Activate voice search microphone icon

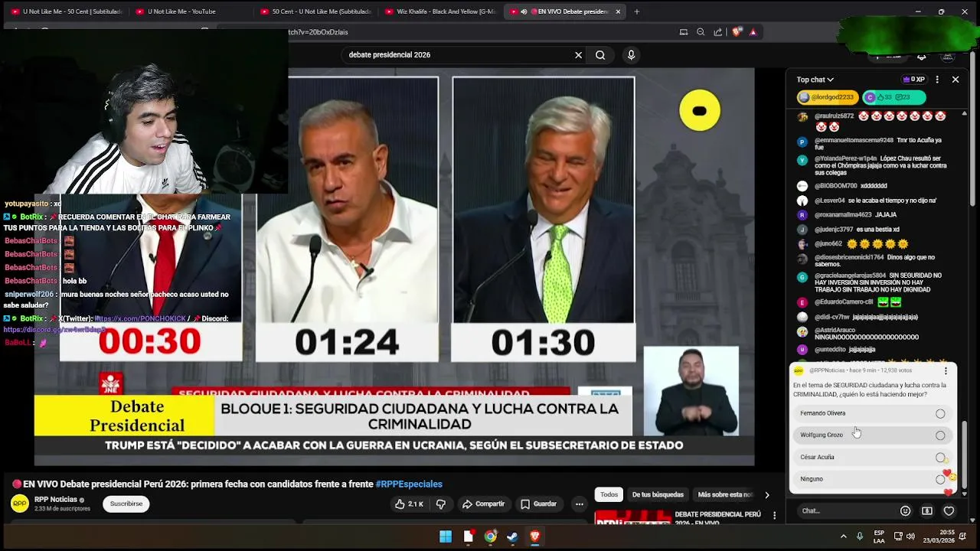tap(631, 55)
